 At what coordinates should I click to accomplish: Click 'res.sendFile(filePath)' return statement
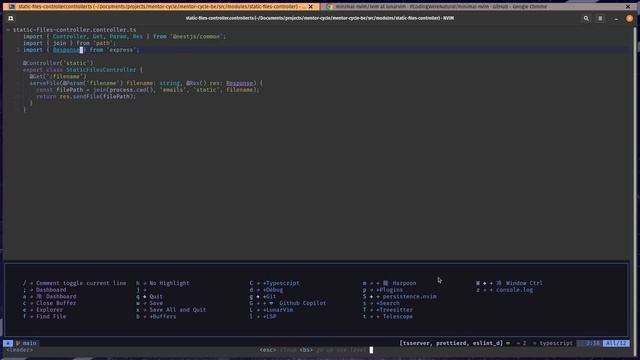pyautogui.click(x=98, y=96)
